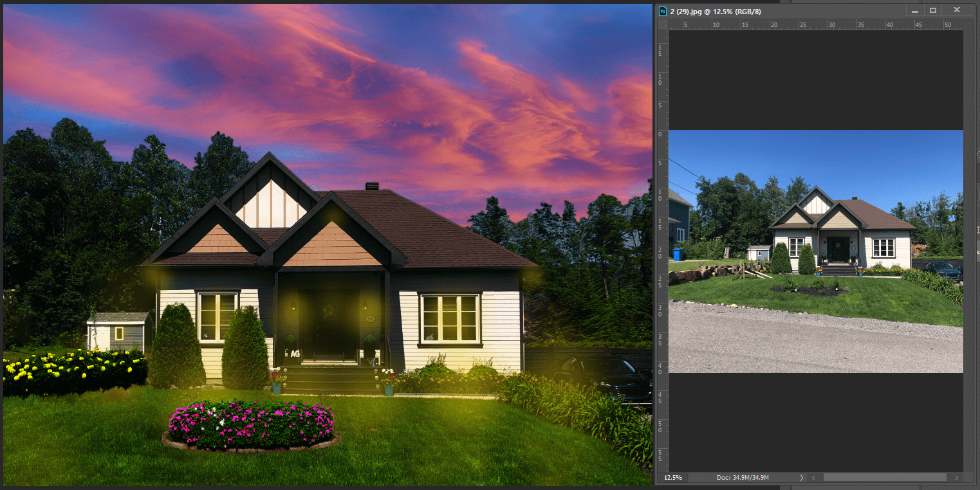Screen dimensions: 980x490
Task: Maximize the 2 (29).jpg document window
Action: pos(933,10)
